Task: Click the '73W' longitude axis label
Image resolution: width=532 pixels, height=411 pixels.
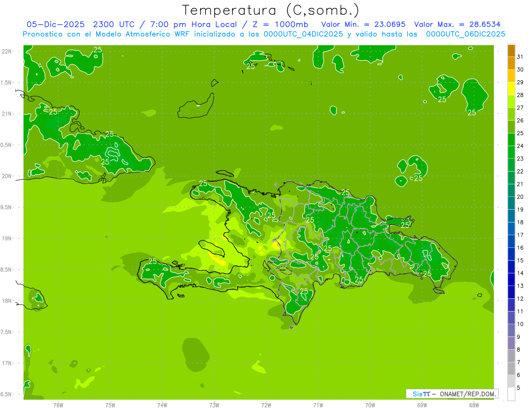Action: (214, 405)
